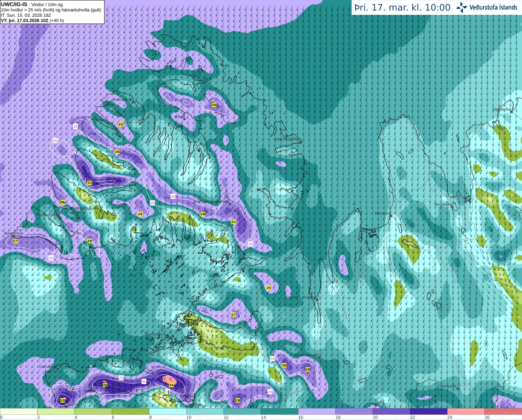This screenshot has height=420, width=522.
Task: Click the Veðurstofa Íslands logo emblem
Action: (462, 7)
